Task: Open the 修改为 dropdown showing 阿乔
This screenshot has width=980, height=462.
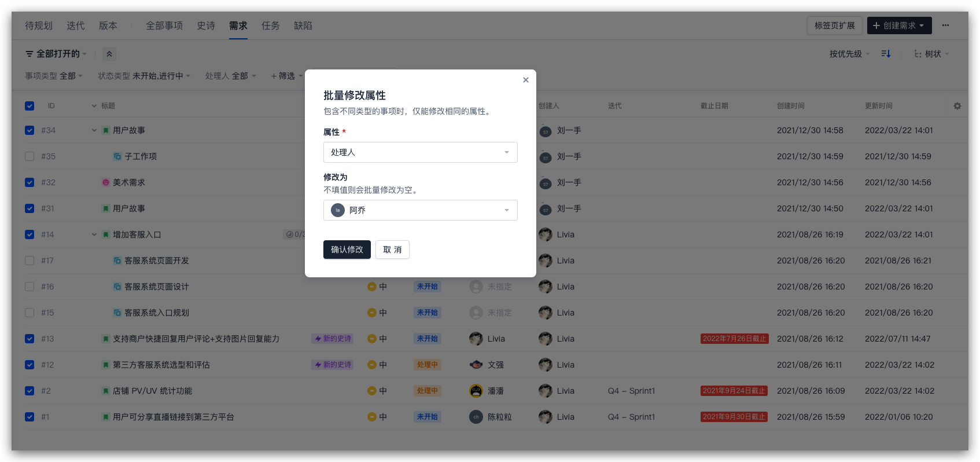Action: click(x=420, y=210)
